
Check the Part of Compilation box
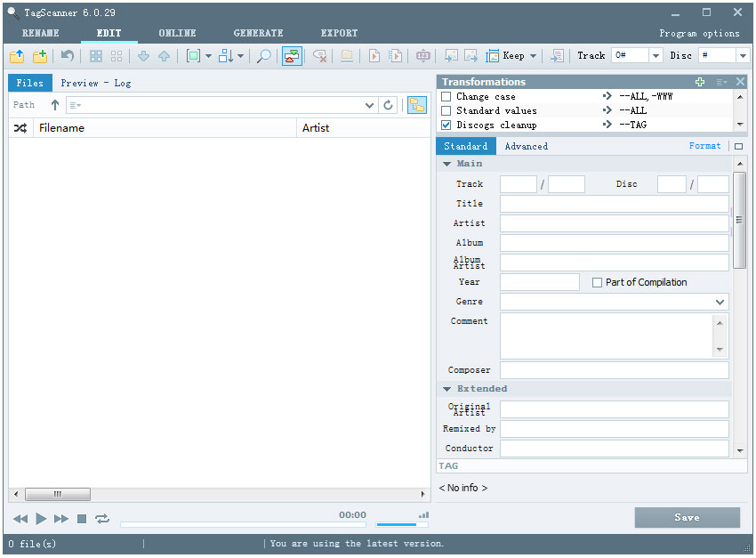597,283
